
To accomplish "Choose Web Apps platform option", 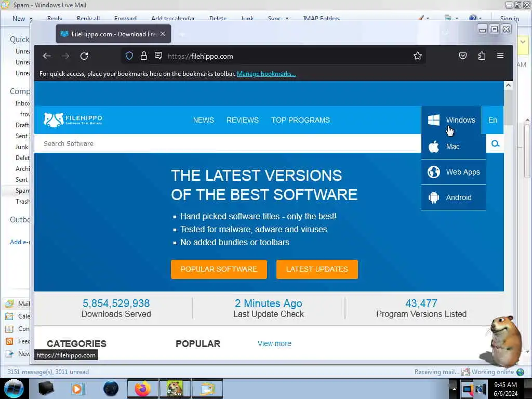I will pos(454,172).
